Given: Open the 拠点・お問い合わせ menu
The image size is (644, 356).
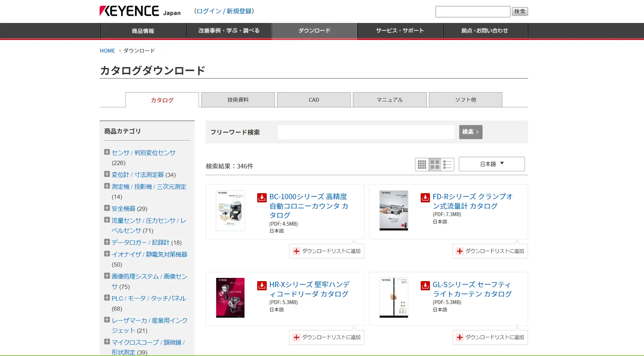Looking at the screenshot, I should click(485, 31).
